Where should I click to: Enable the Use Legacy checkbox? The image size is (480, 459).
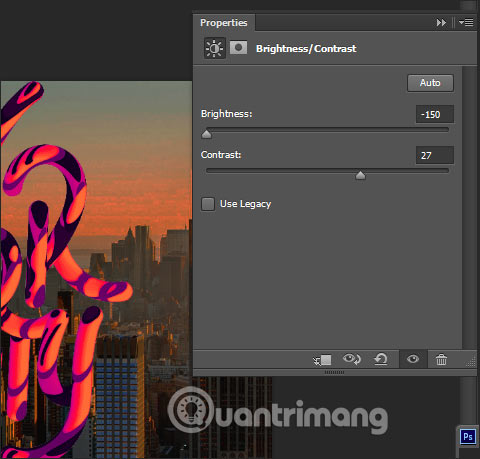point(208,204)
